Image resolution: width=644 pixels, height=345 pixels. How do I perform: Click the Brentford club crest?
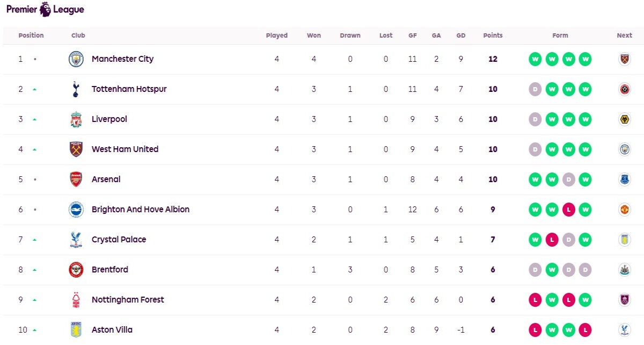(x=76, y=270)
